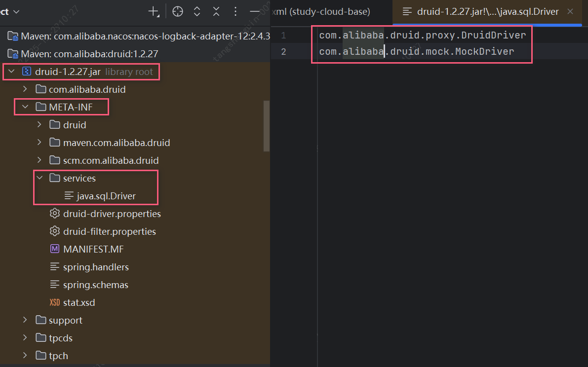Select Maven nacos-logback-adapter library row
This screenshot has height=367, width=588.
pyautogui.click(x=135, y=37)
